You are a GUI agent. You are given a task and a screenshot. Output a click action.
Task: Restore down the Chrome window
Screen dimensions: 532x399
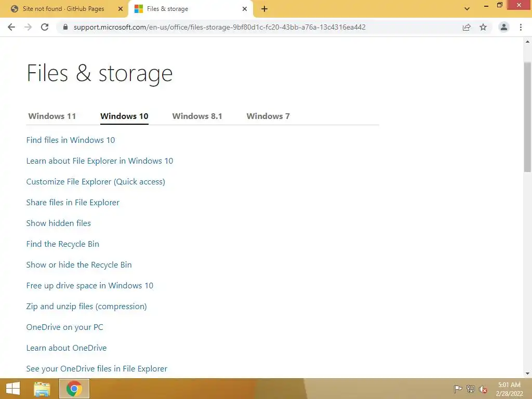tap(499, 5)
